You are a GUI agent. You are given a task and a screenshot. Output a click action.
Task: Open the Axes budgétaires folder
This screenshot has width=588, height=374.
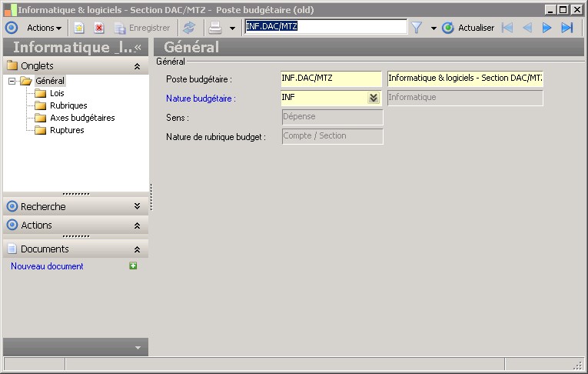pos(82,118)
